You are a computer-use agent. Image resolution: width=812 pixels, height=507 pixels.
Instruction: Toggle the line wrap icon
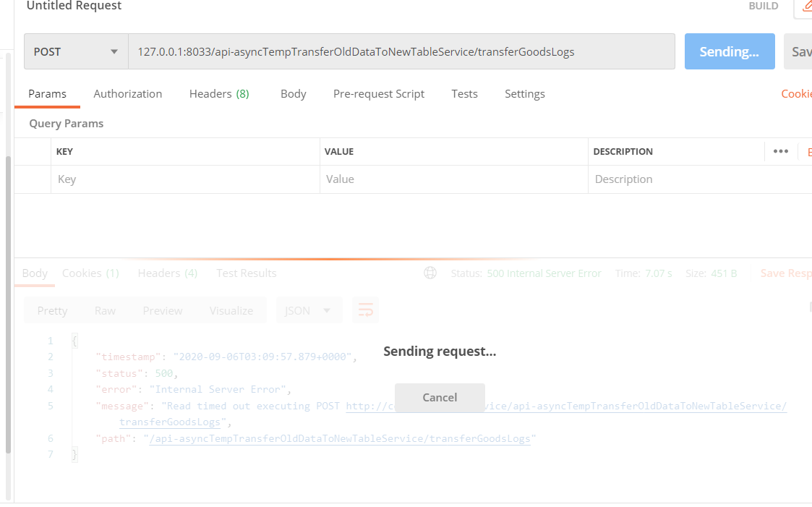pyautogui.click(x=366, y=310)
